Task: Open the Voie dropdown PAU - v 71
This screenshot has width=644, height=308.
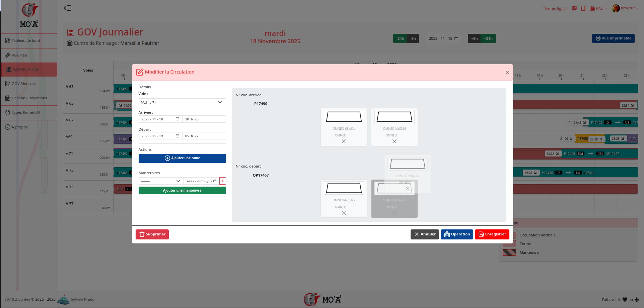Action: tap(182, 102)
